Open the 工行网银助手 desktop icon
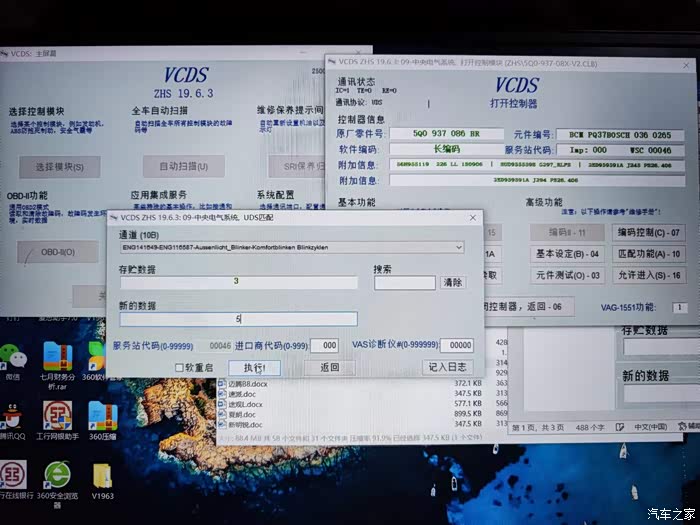 57,415
